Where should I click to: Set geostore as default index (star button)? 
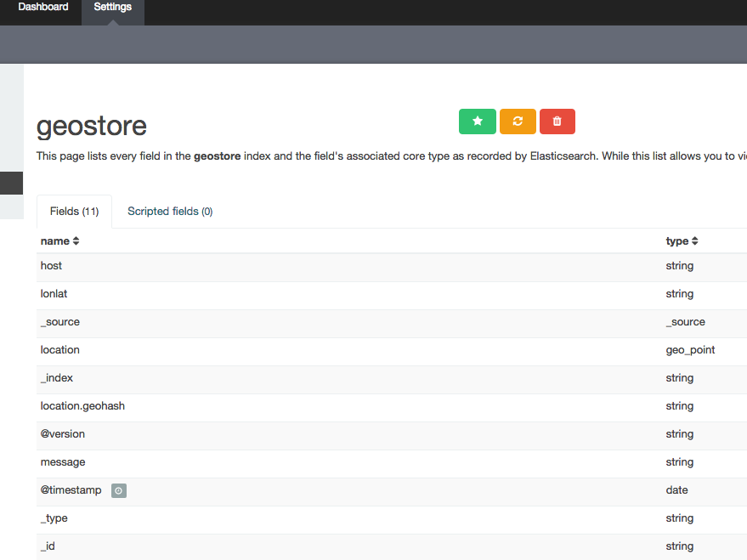pos(478,122)
